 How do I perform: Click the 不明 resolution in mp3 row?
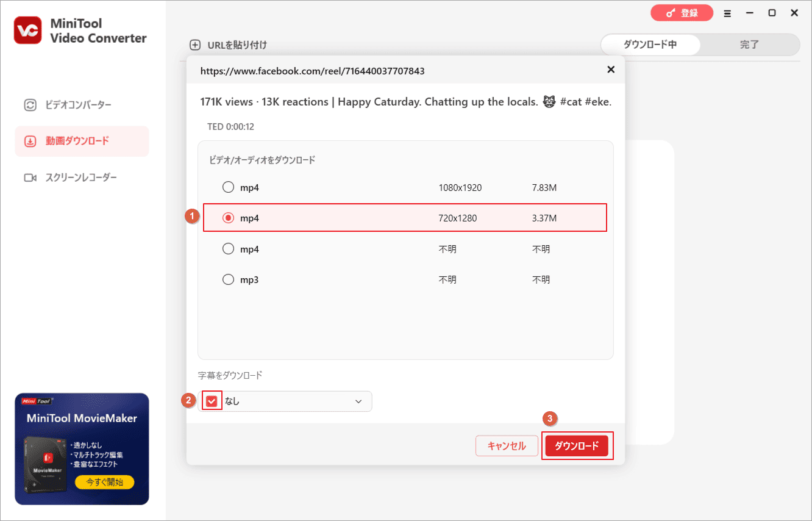click(447, 279)
